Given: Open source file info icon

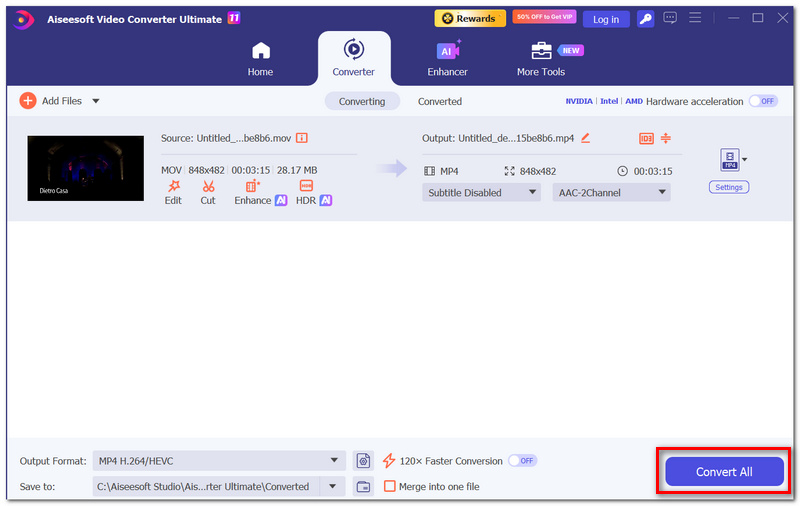Looking at the screenshot, I should click(x=302, y=138).
